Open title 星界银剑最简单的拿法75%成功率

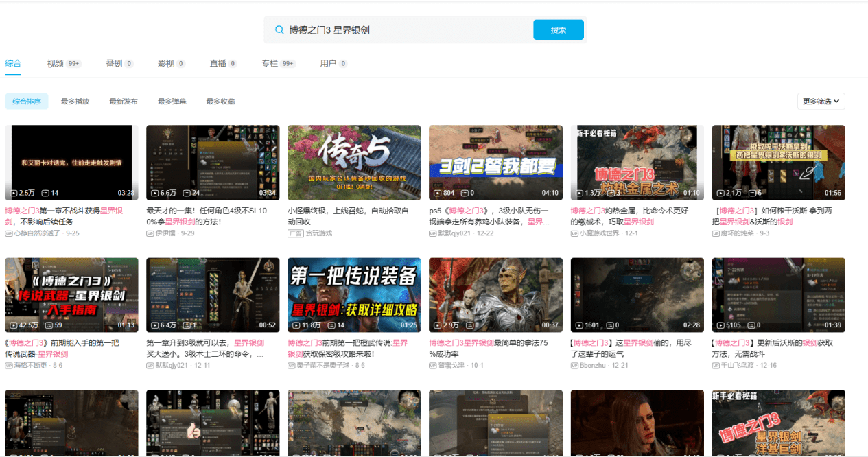pos(489,348)
